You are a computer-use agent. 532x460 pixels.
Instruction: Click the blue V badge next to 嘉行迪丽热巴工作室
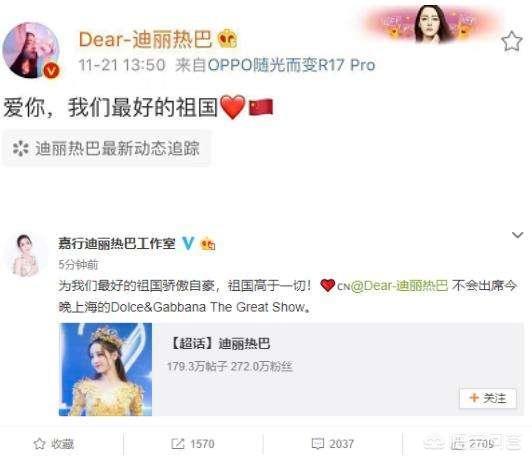(x=188, y=243)
